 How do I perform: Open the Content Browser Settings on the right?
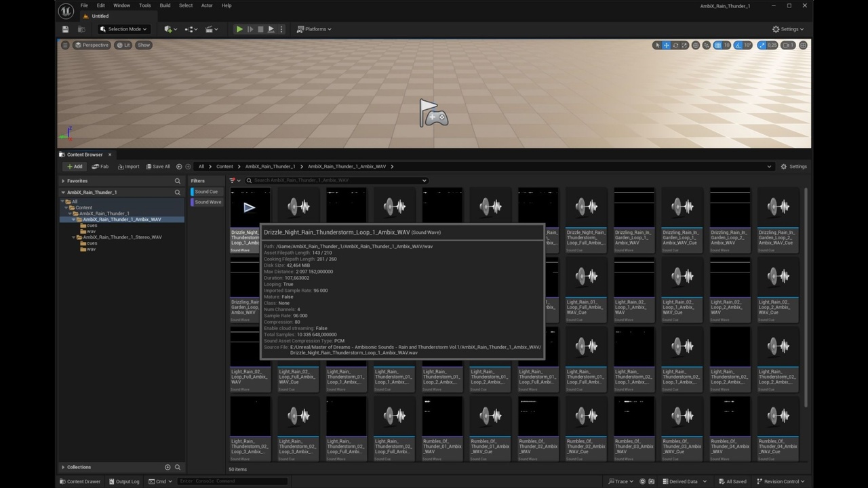coord(793,166)
